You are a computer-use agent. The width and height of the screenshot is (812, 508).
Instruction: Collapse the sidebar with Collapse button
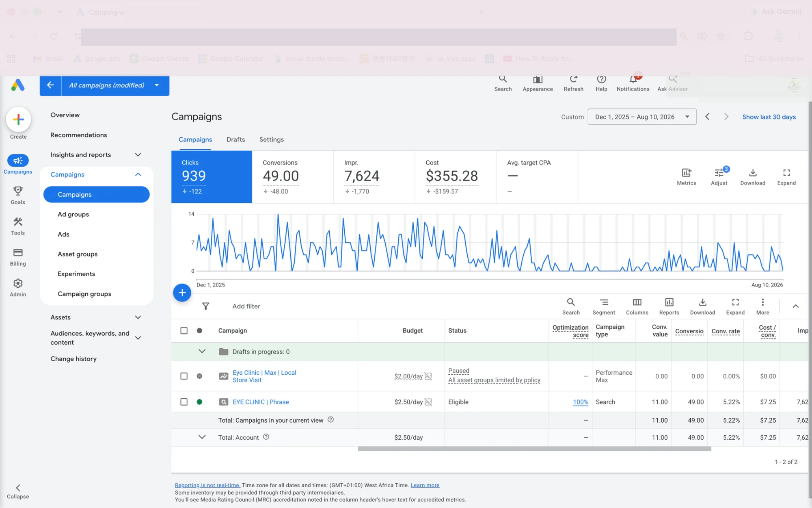pos(18,491)
